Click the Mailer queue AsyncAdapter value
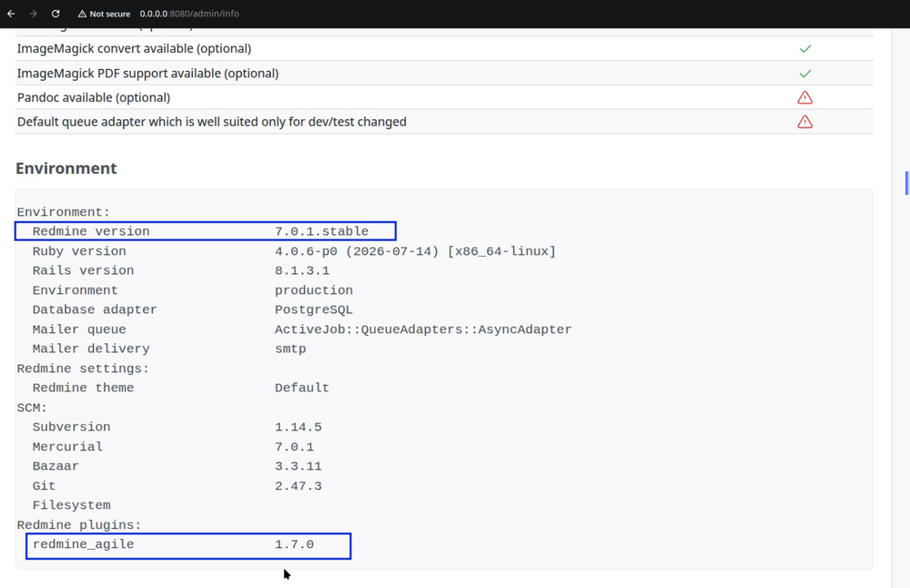Viewport: 910px width, 588px height. tap(423, 329)
